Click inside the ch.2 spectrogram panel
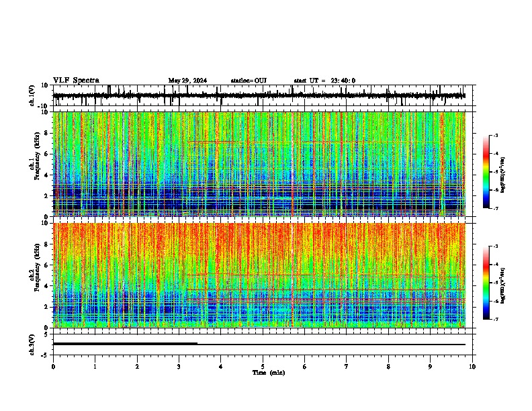This screenshot has width=532, height=411. (x=259, y=275)
